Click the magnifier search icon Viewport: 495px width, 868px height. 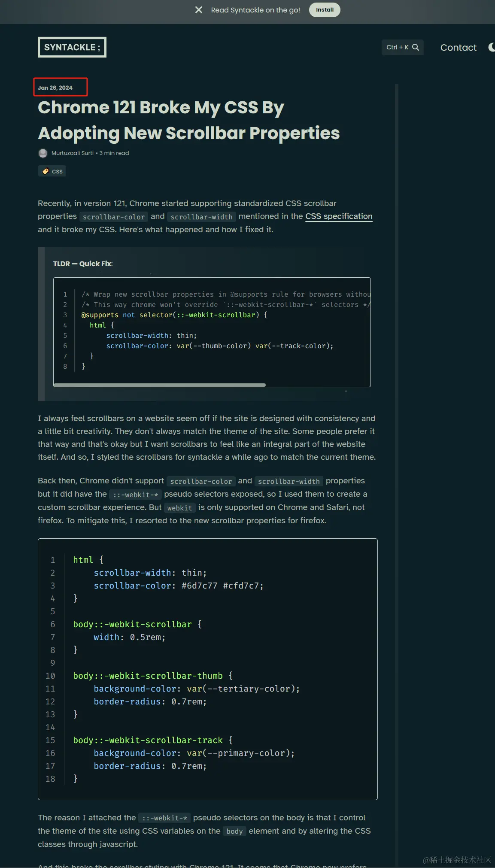(416, 47)
